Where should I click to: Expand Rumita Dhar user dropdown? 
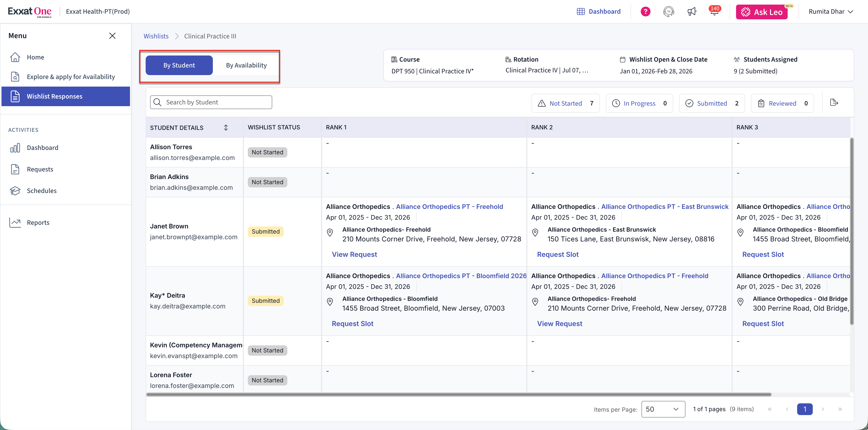pyautogui.click(x=831, y=11)
